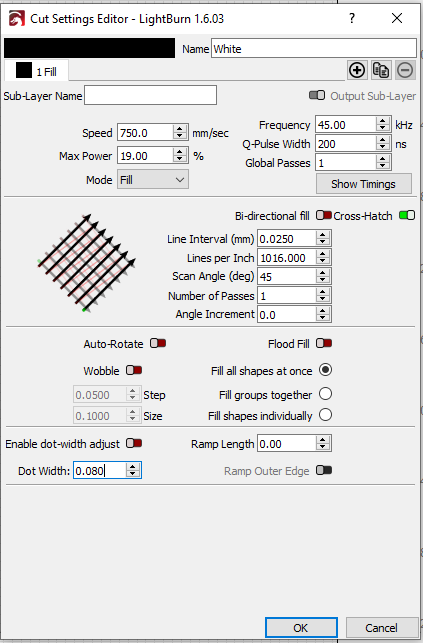Click the black layer color swatch bar
The height and width of the screenshot is (643, 423).
pyautogui.click(x=89, y=48)
